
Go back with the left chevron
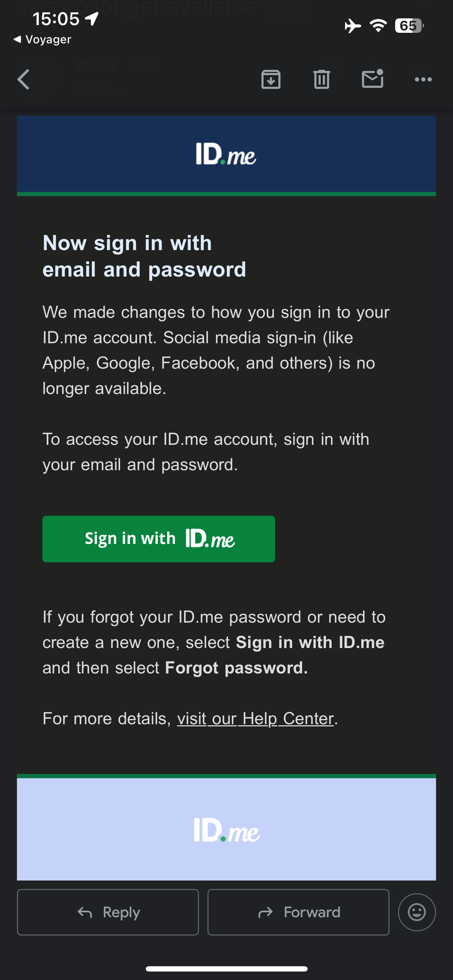click(24, 79)
